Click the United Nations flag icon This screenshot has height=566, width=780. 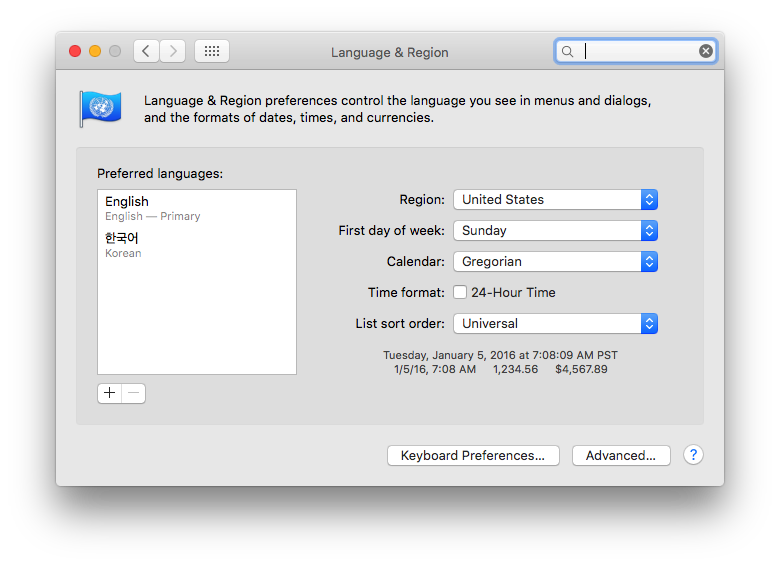tap(100, 108)
